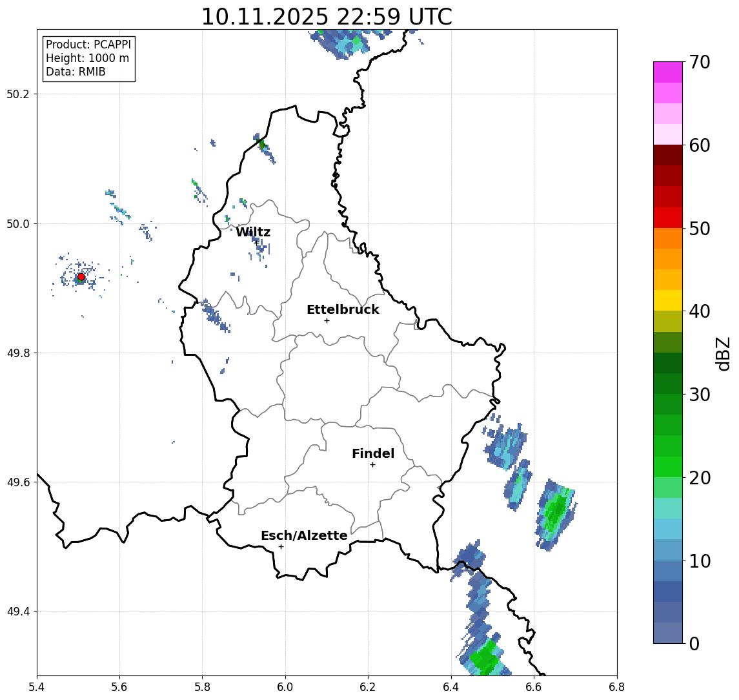The width and height of the screenshot is (739, 700).
Task: Click the magenta colorbar segment just below 70
Action: (668, 72)
